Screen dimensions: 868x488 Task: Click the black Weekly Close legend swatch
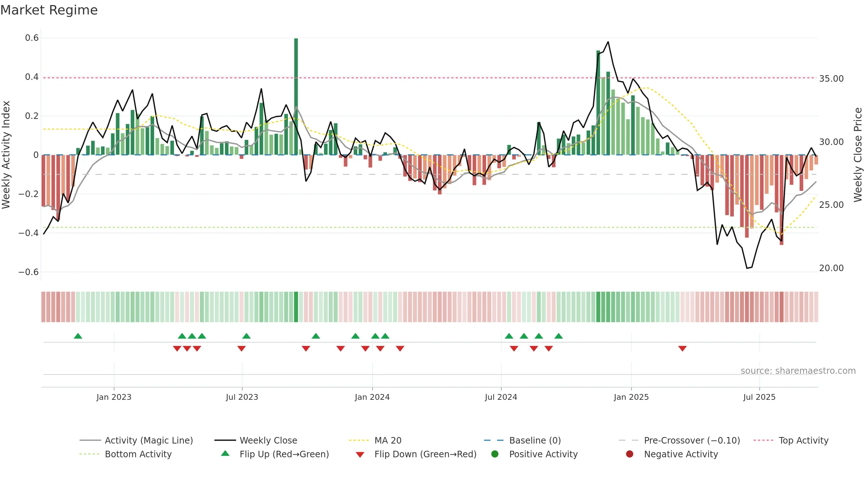pyautogui.click(x=225, y=440)
